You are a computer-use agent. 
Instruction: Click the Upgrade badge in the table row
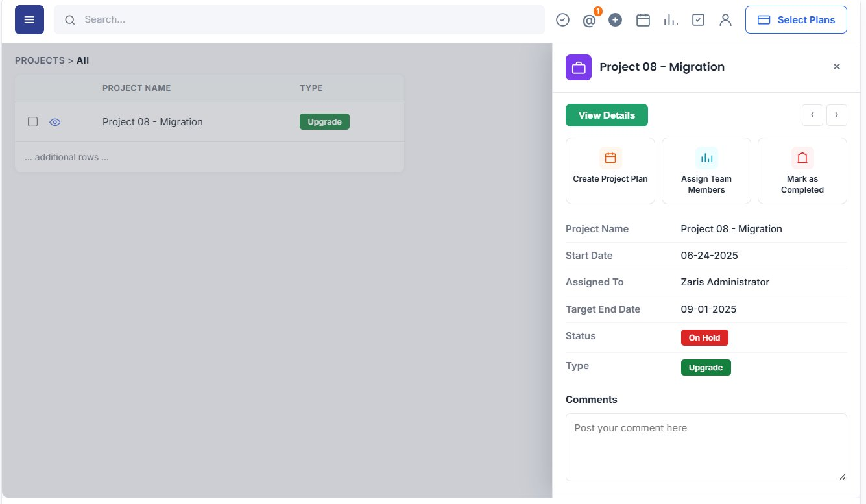tap(324, 122)
